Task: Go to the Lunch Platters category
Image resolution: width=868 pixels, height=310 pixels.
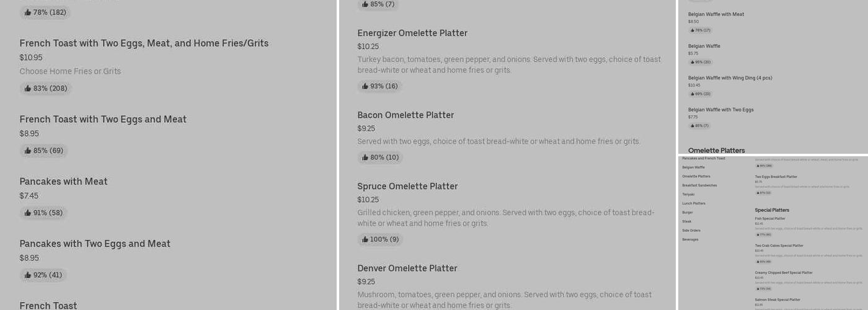Action: click(x=694, y=203)
